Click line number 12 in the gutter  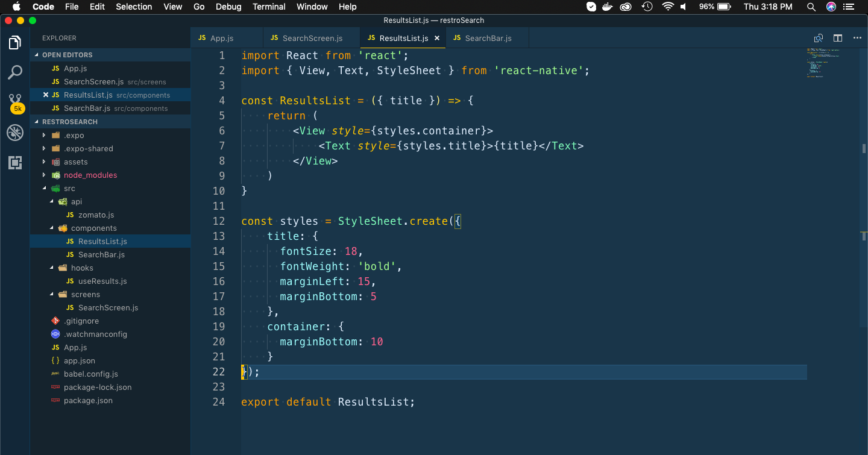pos(218,221)
